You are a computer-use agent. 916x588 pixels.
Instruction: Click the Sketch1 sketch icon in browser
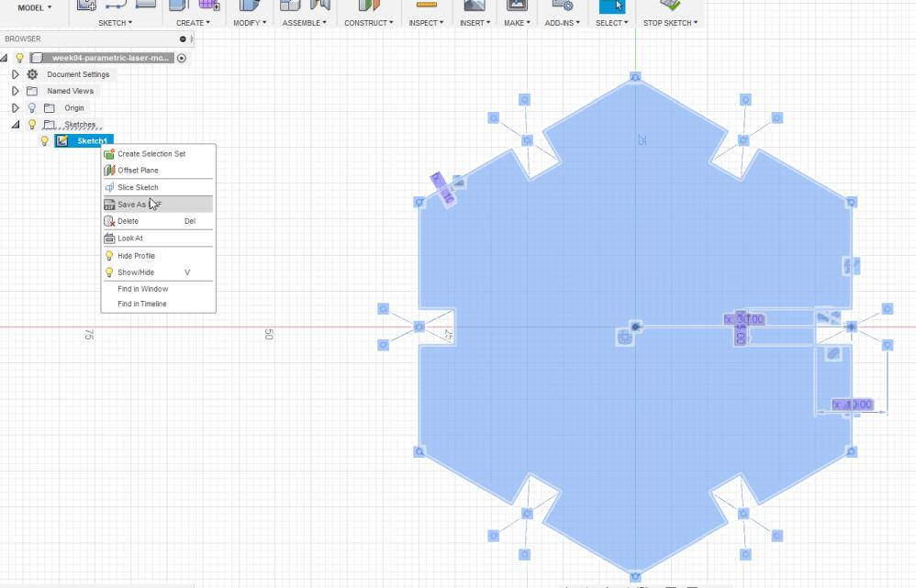[61, 140]
